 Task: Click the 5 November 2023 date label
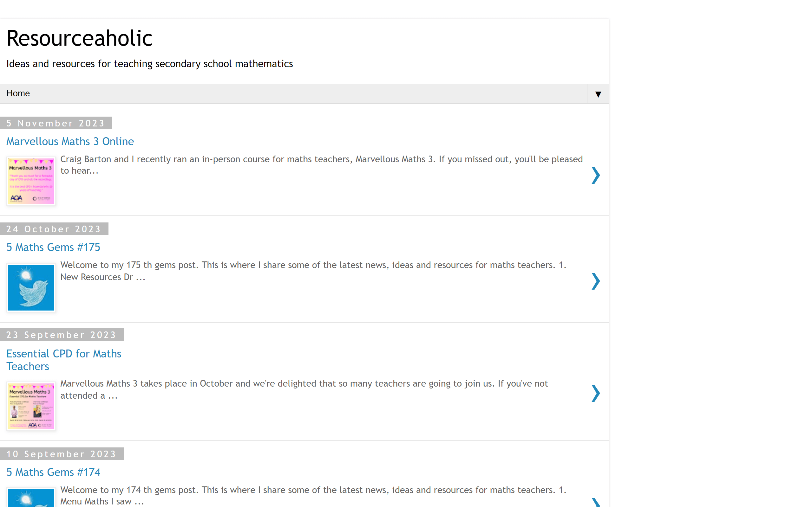coord(56,123)
